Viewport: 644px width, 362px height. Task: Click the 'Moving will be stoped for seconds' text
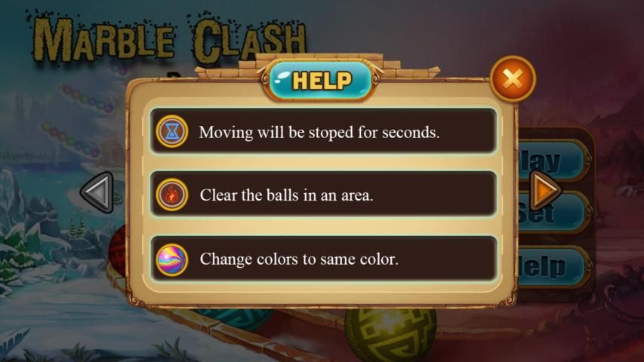click(319, 132)
